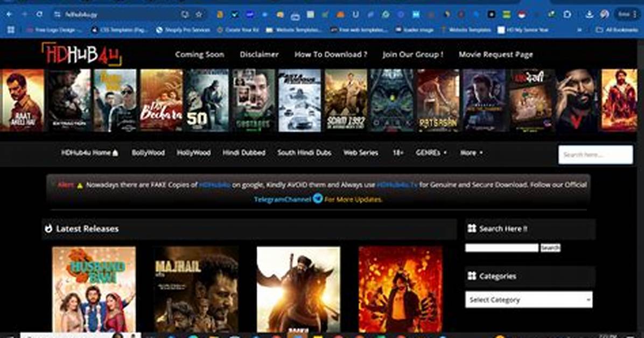Open the Dark series poster

392,100
